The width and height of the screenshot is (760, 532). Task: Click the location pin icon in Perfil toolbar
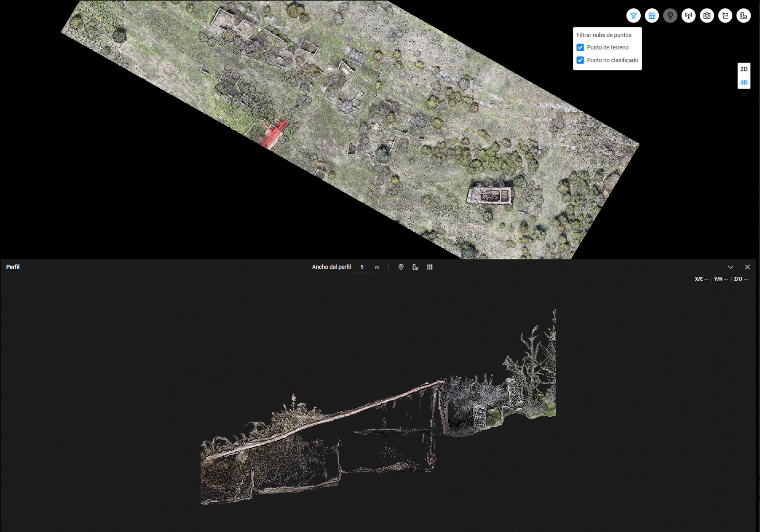(401, 267)
